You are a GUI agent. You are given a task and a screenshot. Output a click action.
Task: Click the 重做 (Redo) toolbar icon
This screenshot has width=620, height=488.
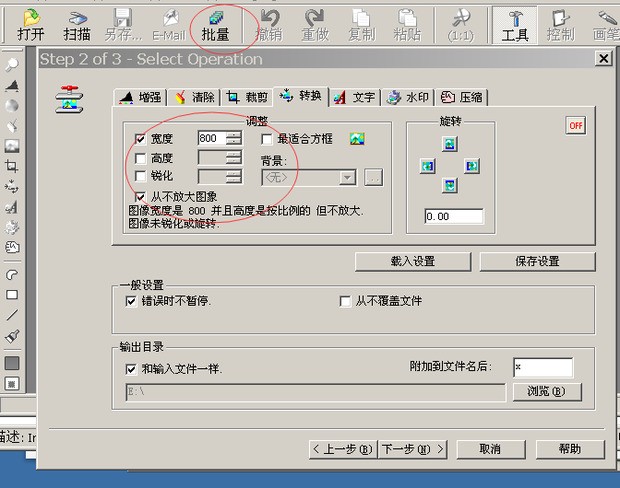click(315, 25)
